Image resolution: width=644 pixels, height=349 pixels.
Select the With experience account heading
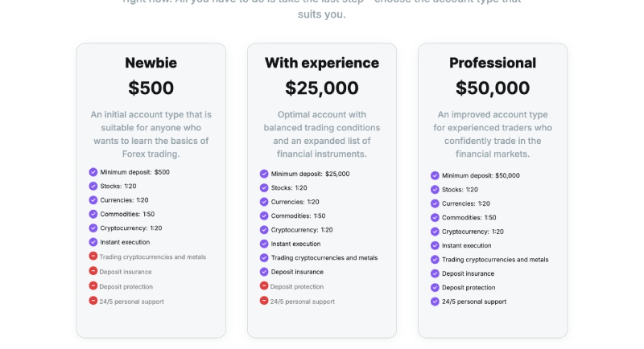coord(322,63)
